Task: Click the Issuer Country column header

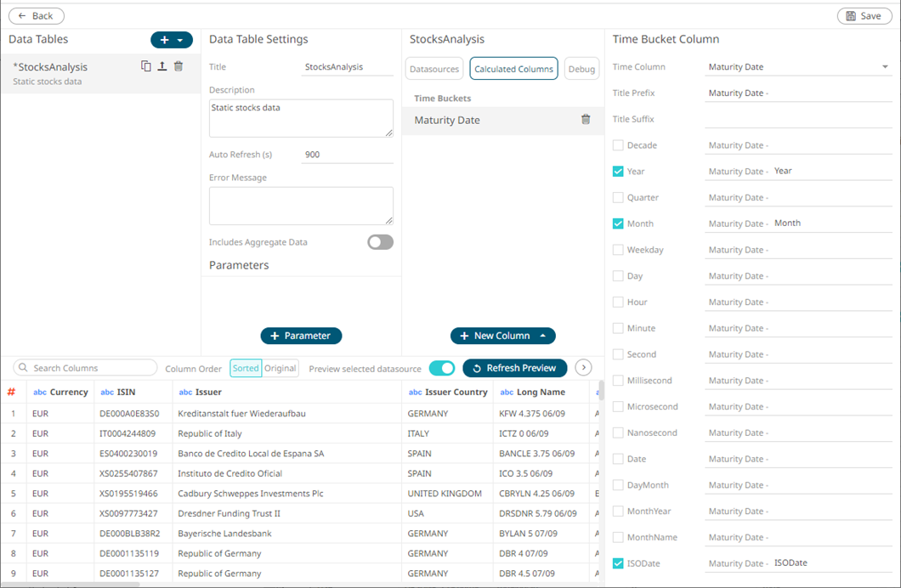Action: click(x=448, y=393)
